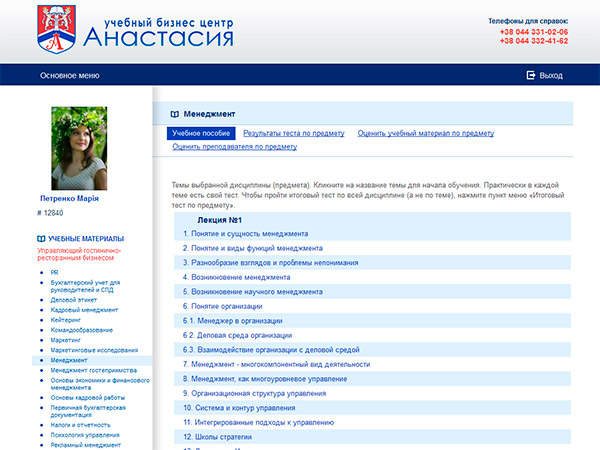600x450 pixels.
Task: Open Оценить учебный материал по предмету link
Action: click(426, 133)
